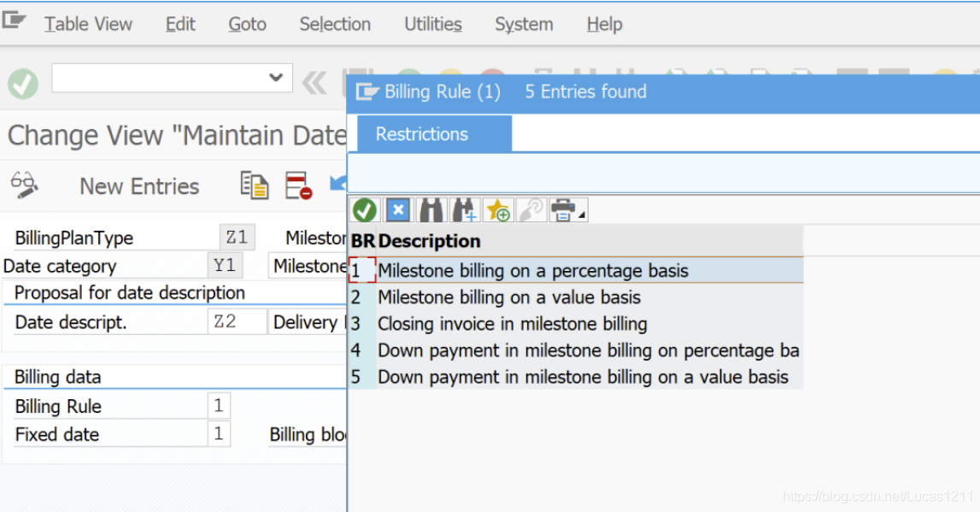
Task: Click the greyed key-shaped icon in dialog toolbar
Action: pos(531,210)
